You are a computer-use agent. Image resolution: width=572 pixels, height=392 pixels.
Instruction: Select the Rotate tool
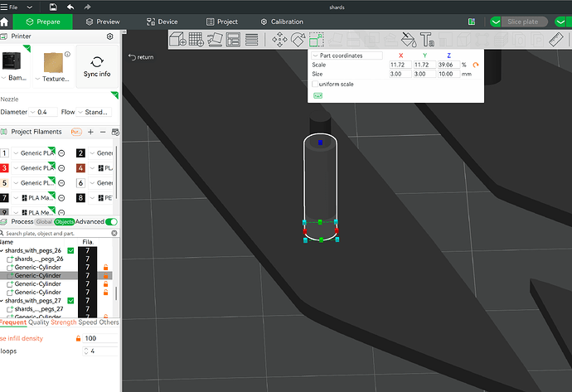(298, 40)
